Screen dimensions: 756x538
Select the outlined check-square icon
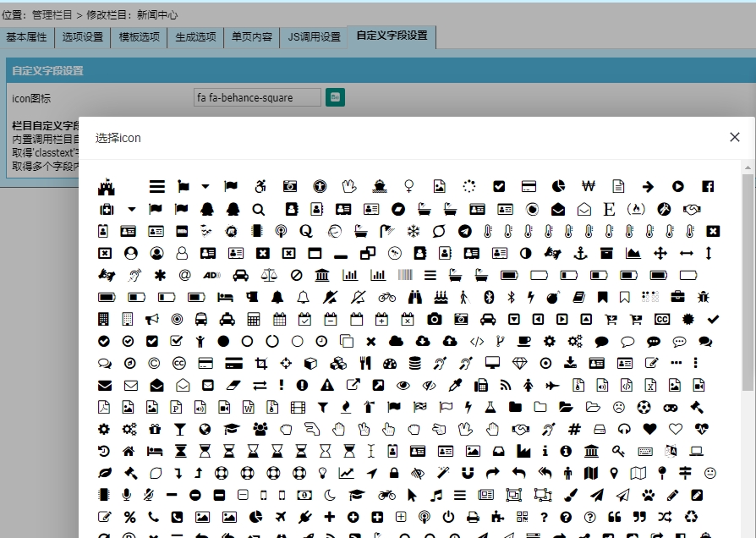point(176,341)
